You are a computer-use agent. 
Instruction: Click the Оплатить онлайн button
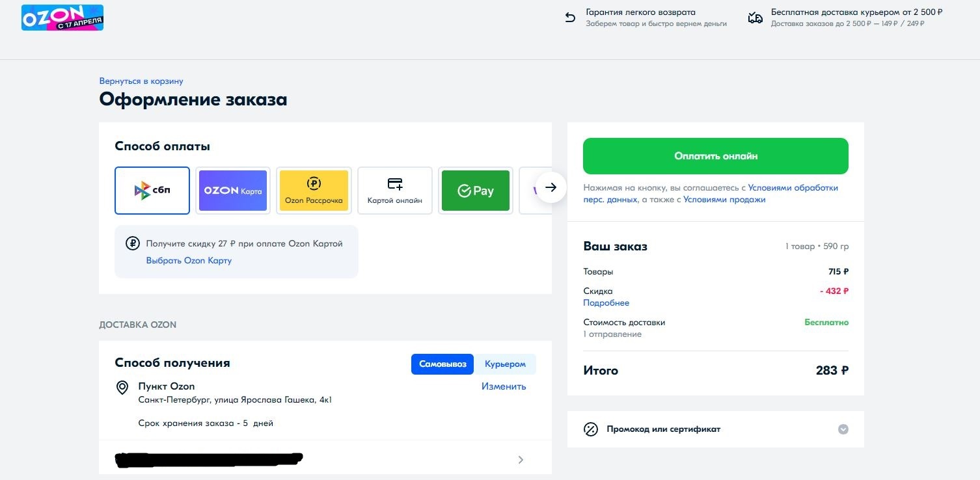[716, 156]
